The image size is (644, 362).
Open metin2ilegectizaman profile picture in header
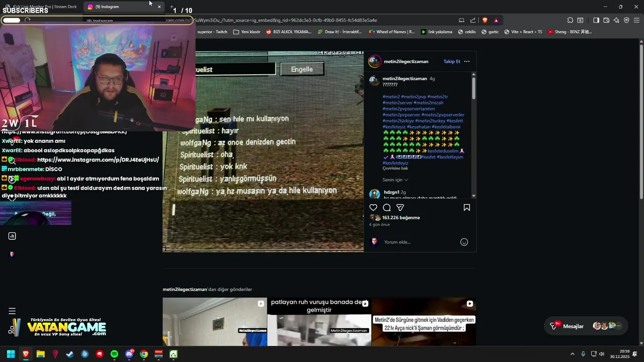(375, 61)
